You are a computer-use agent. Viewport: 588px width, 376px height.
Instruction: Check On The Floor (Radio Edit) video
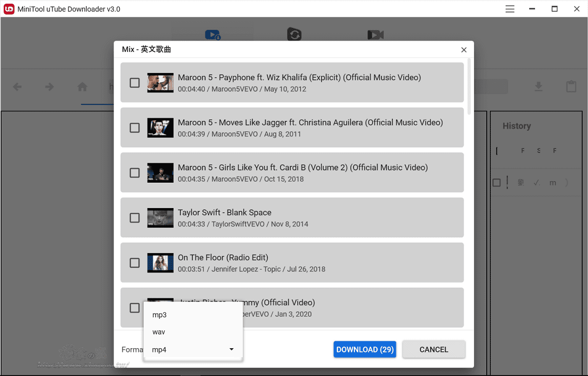134,263
